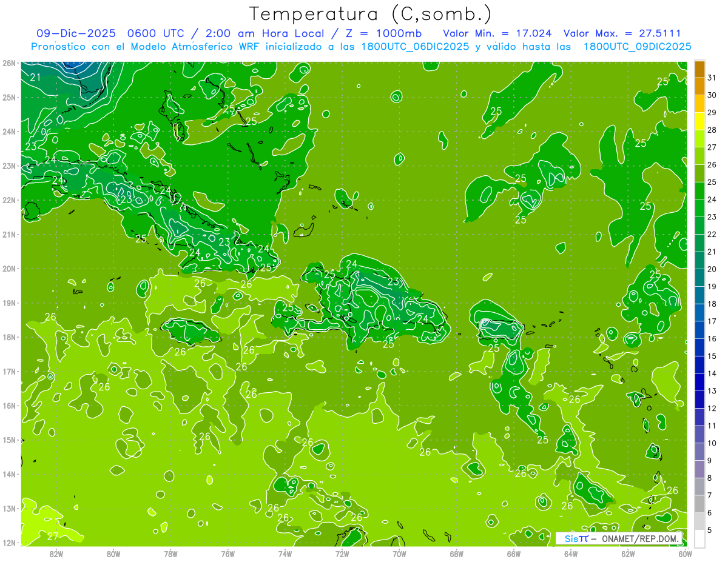
Task: Click the 15N latitude axis label
Action: [10, 440]
